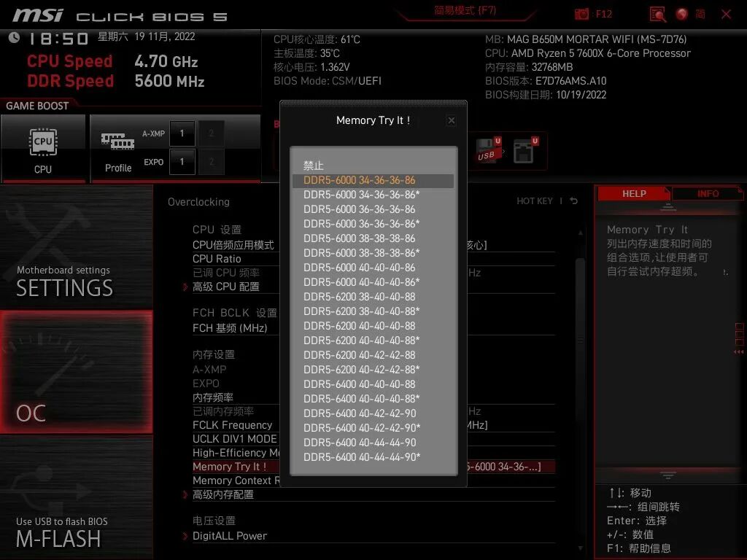
Task: Click the HOT KEY label
Action: point(535,201)
